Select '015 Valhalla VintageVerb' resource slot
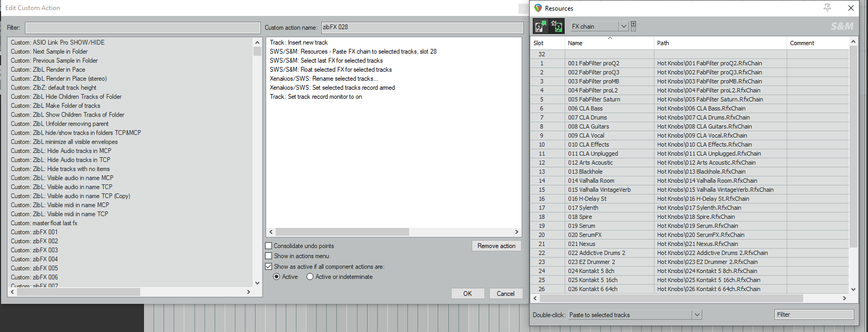Screen dimensions: 868x332 click(599, 190)
